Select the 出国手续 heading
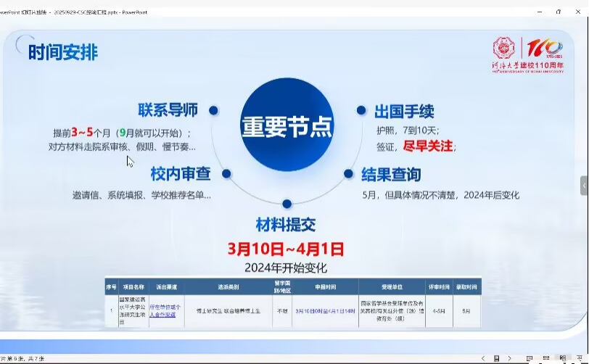This screenshot has width=589, height=364. pyautogui.click(x=404, y=111)
